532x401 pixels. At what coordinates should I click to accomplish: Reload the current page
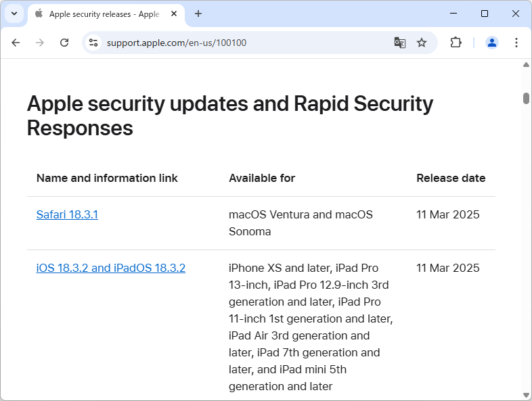pyautogui.click(x=64, y=43)
